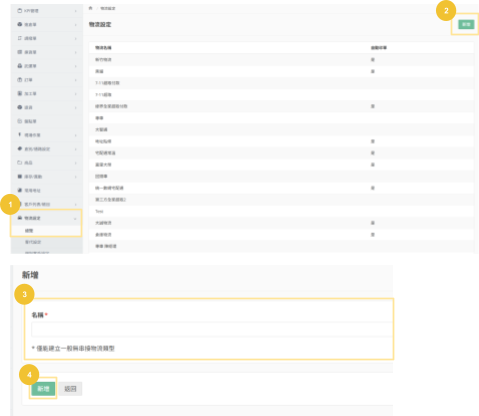Image resolution: width=479 pixels, height=416 pixels.
Task: Expand the 訂單 menu chevron
Action: (x=76, y=80)
